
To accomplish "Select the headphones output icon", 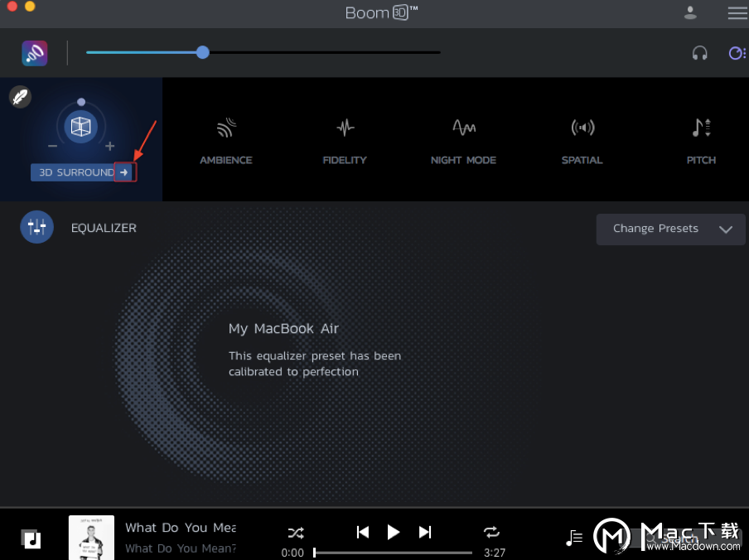I will (x=700, y=53).
